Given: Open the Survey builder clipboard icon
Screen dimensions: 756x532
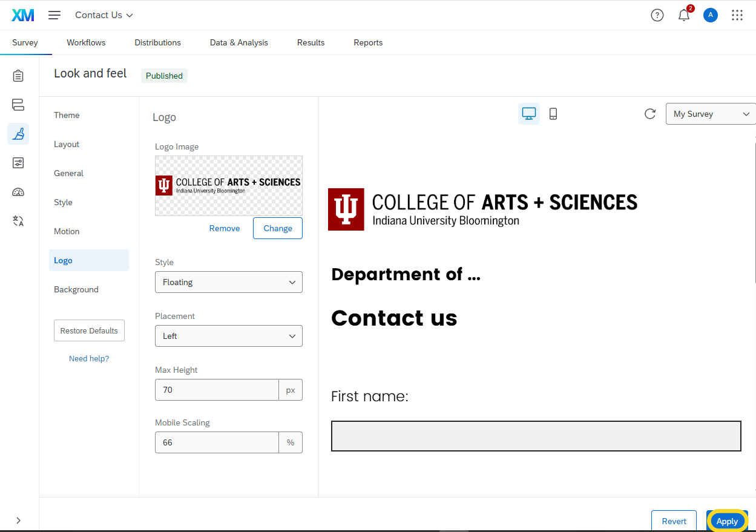Looking at the screenshot, I should [18, 76].
